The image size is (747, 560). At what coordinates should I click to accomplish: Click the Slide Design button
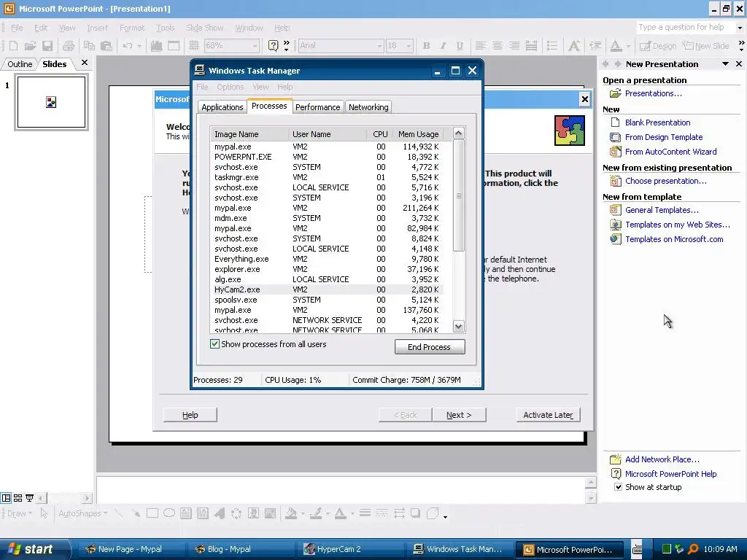click(658, 46)
